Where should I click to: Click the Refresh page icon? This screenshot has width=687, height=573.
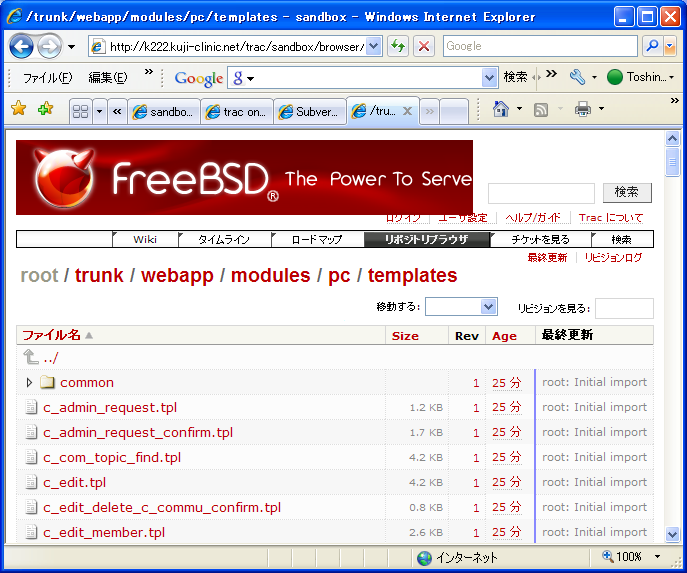(x=398, y=46)
